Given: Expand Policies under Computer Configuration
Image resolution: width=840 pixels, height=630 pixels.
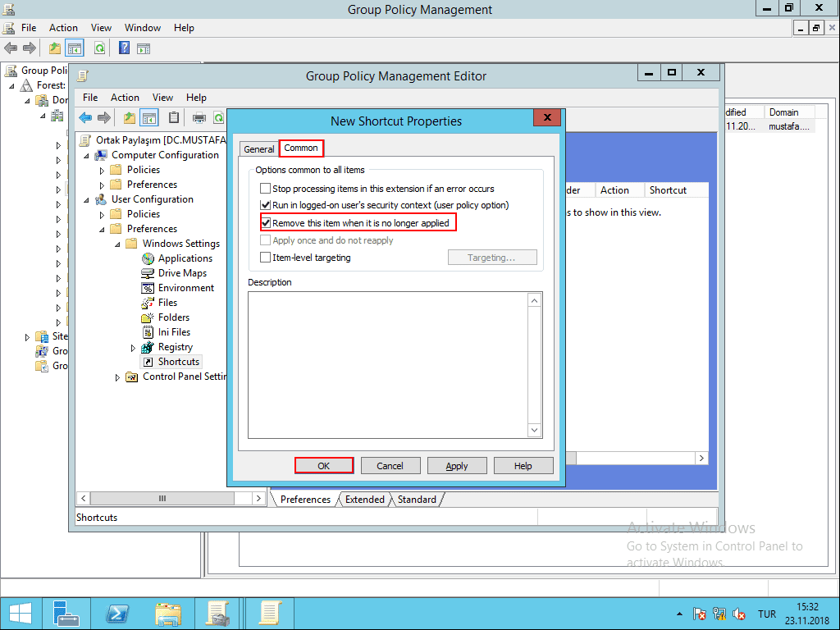Looking at the screenshot, I should click(x=102, y=171).
